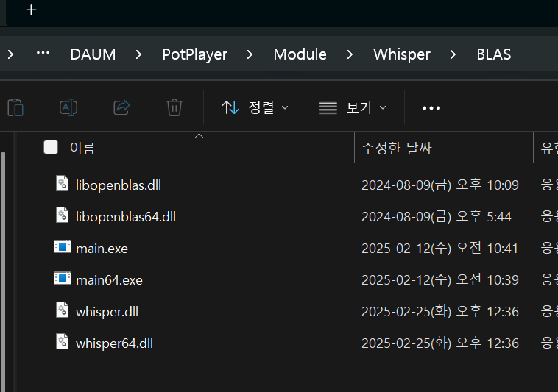The image size is (558, 392).
Task: Select the whisper64.dll file icon
Action: [x=63, y=342]
